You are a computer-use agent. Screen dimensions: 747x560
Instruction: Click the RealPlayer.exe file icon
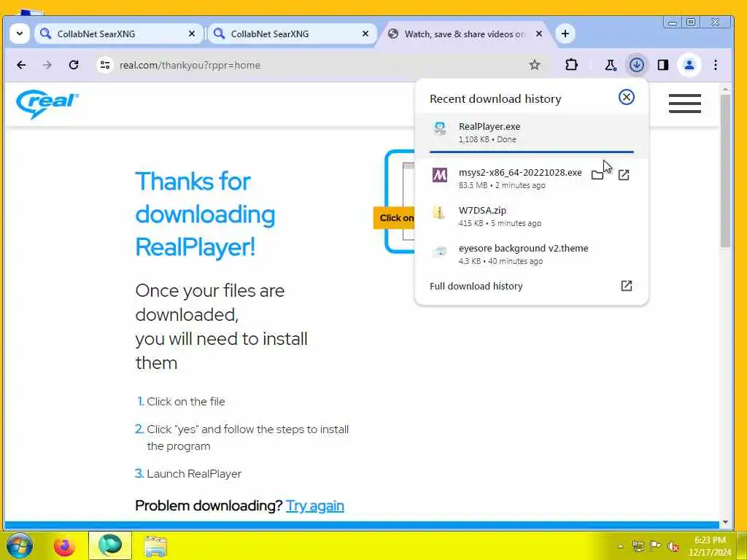440,129
